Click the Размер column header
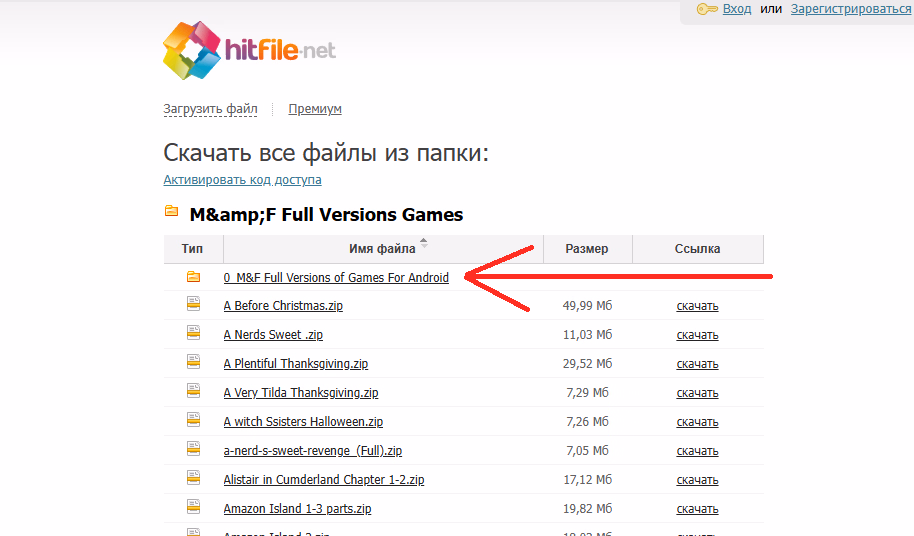Screen dimensions: 914x536 click(x=586, y=249)
